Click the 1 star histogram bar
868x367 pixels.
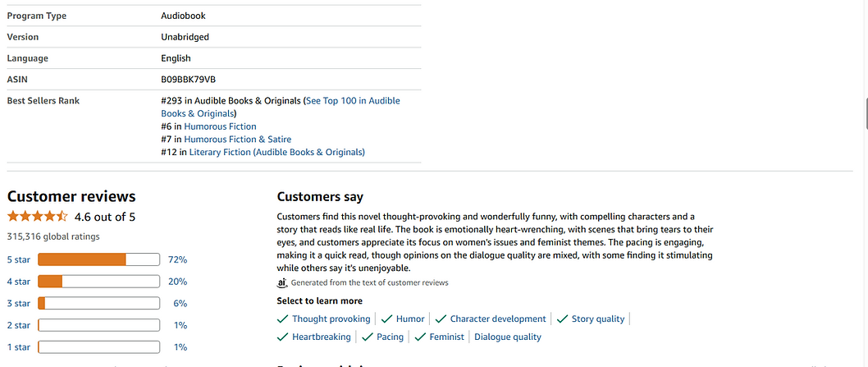point(98,347)
